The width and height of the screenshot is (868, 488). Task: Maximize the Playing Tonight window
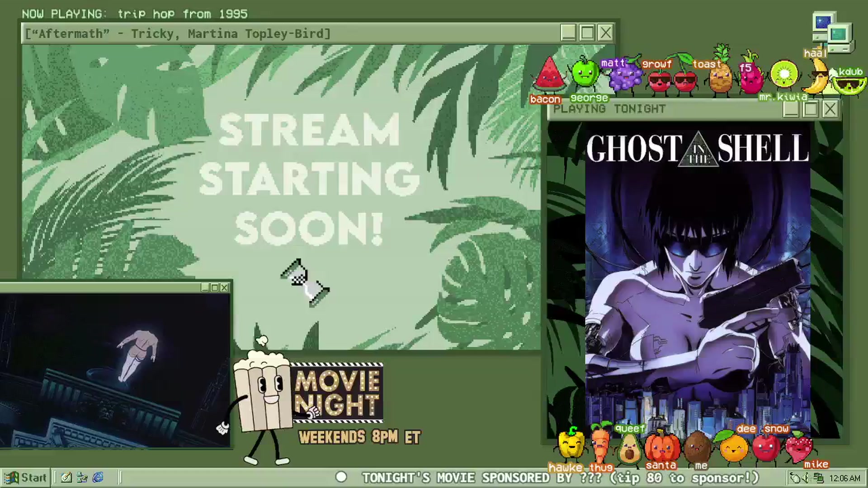[x=811, y=109]
